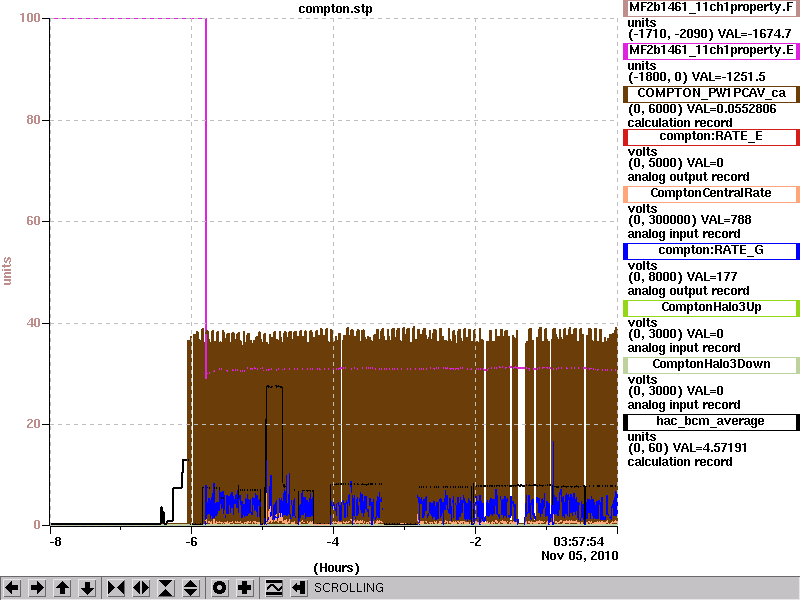Pan the plot left with the left arrow
This screenshot has width=800, height=600.
[12, 588]
